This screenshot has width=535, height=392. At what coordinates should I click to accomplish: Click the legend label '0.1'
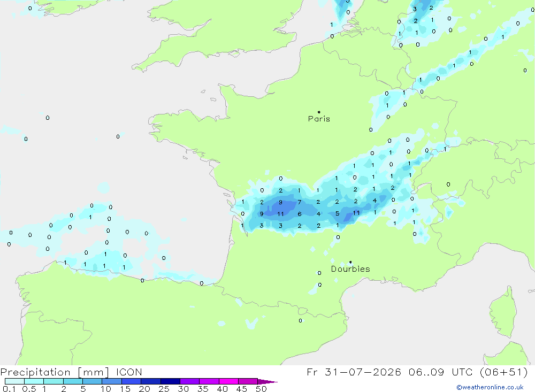(9, 389)
